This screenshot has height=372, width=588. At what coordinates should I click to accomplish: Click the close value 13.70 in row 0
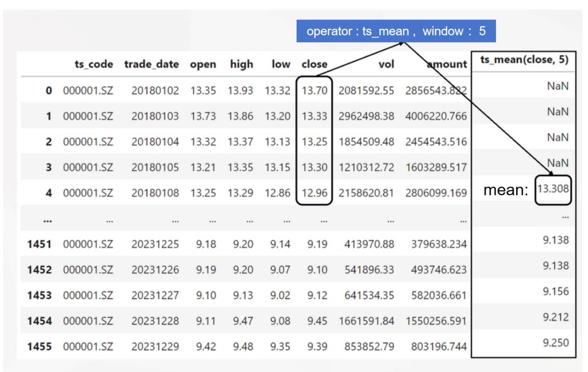pyautogui.click(x=314, y=90)
